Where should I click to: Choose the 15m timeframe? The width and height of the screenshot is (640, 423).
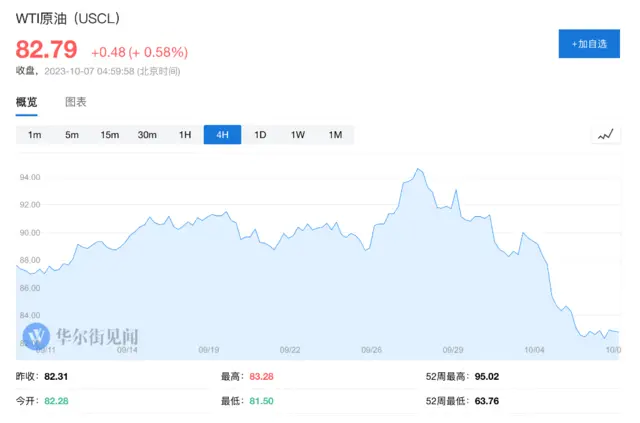[x=109, y=135]
